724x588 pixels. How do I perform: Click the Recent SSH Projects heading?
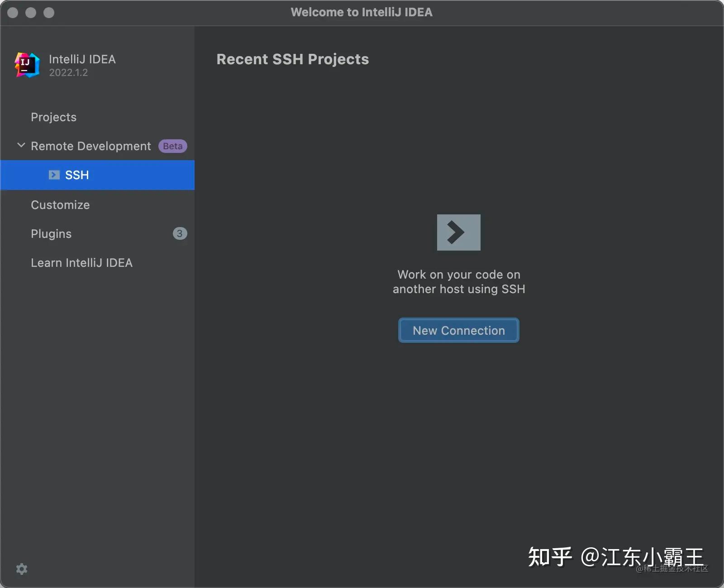(x=292, y=59)
